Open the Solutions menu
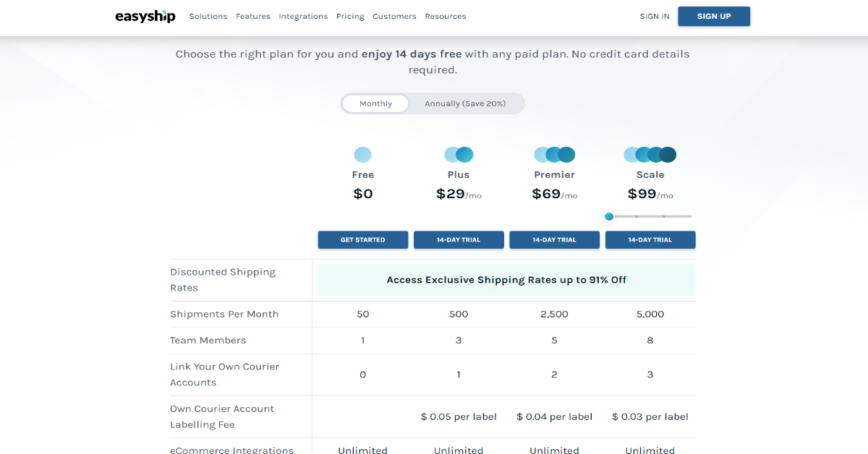Image resolution: width=868 pixels, height=454 pixels. click(208, 16)
